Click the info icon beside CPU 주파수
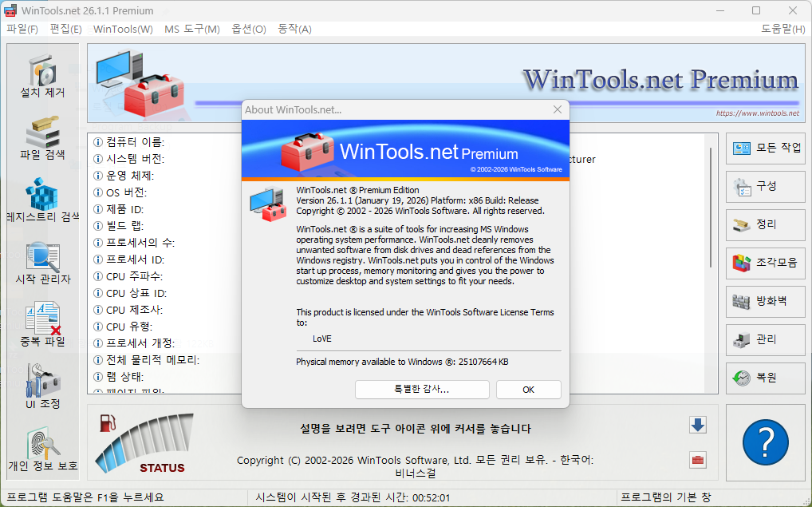 (x=98, y=276)
